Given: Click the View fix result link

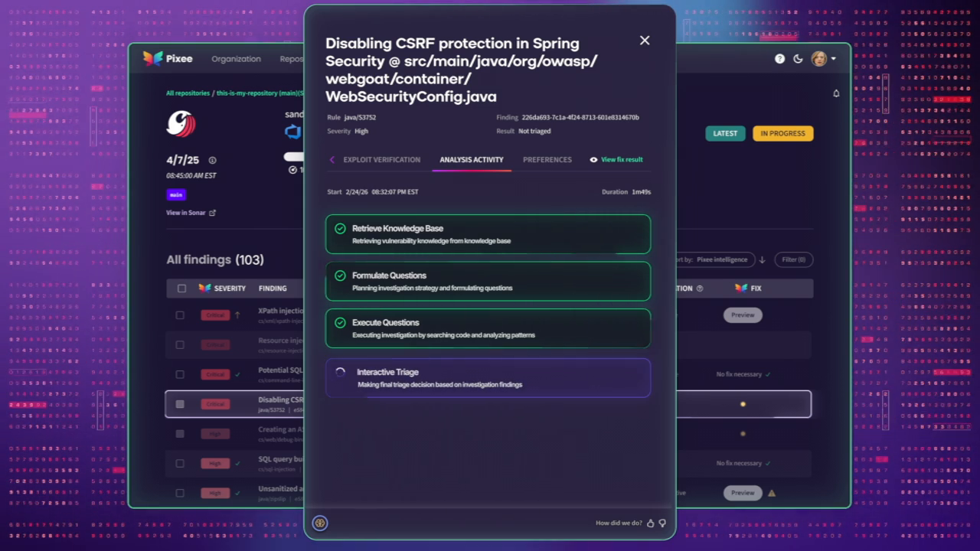Looking at the screenshot, I should pyautogui.click(x=622, y=160).
